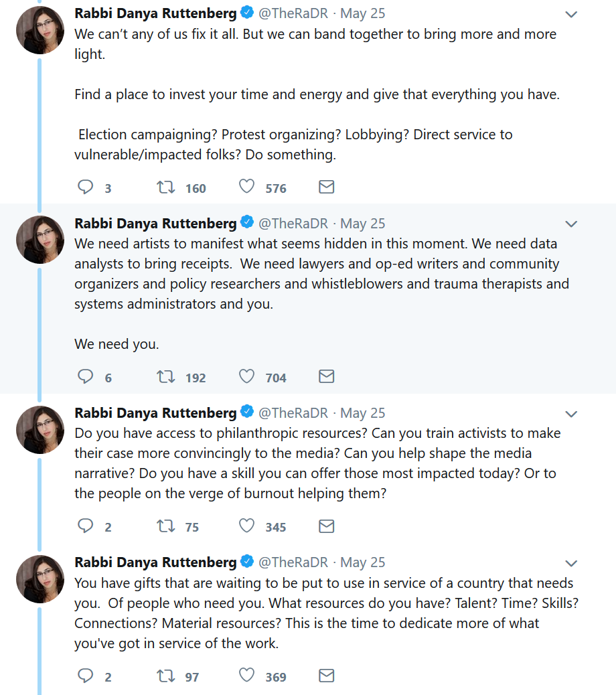Reply to the 'We can't any of us fix it all' tweet

point(86,187)
